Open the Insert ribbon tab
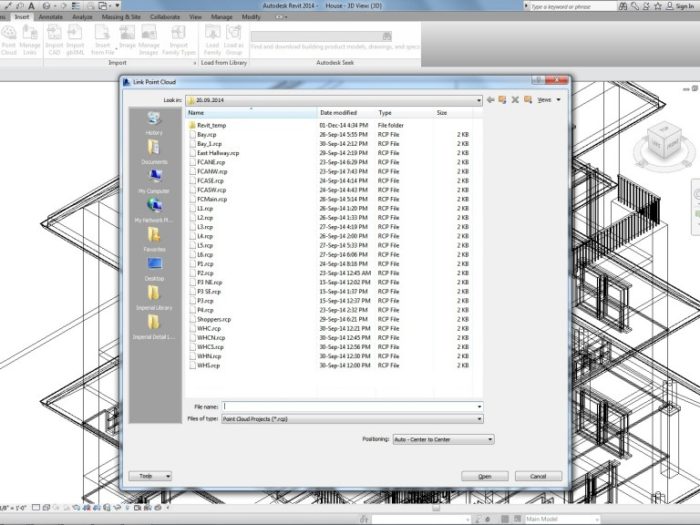700x525 pixels. pyautogui.click(x=21, y=17)
